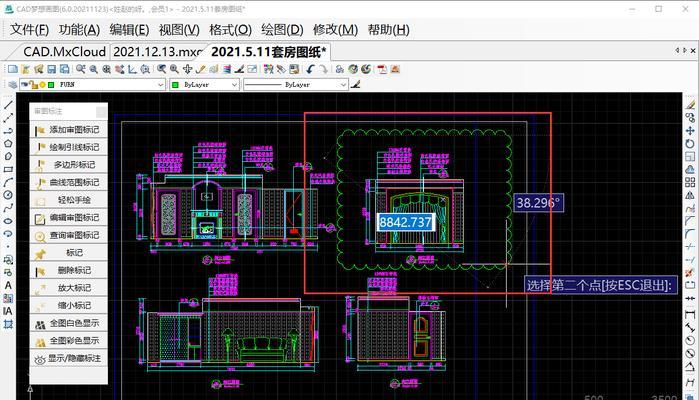Toggle FUEN layer visibility eye icon
Image resolution: width=699 pixels, height=400 pixels.
(24, 84)
